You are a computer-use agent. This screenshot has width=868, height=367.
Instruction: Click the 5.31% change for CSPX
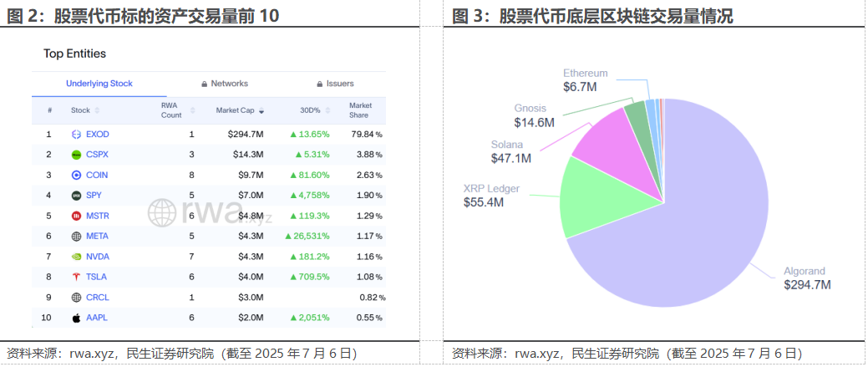click(x=312, y=155)
